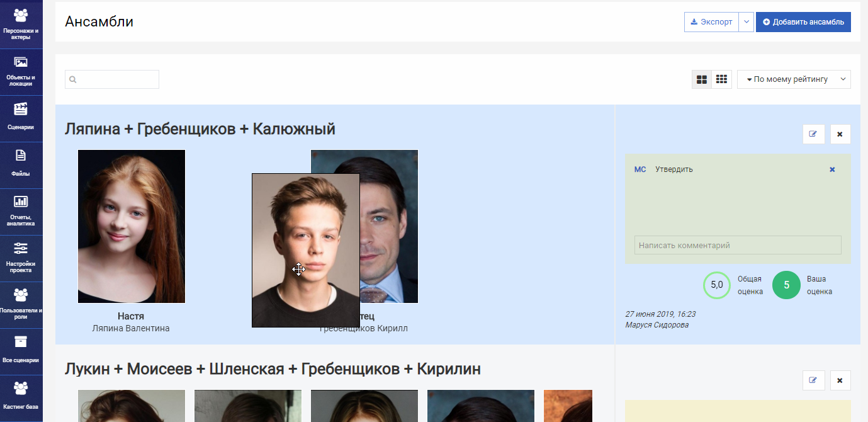Focus the ensembles search field
The image size is (868, 422).
coord(112,79)
